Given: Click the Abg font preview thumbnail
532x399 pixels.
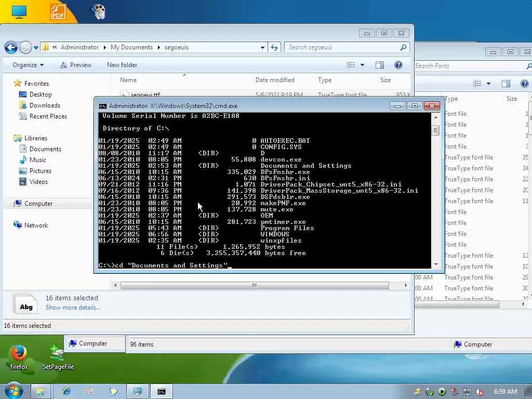Looking at the screenshot, I should point(25,303).
